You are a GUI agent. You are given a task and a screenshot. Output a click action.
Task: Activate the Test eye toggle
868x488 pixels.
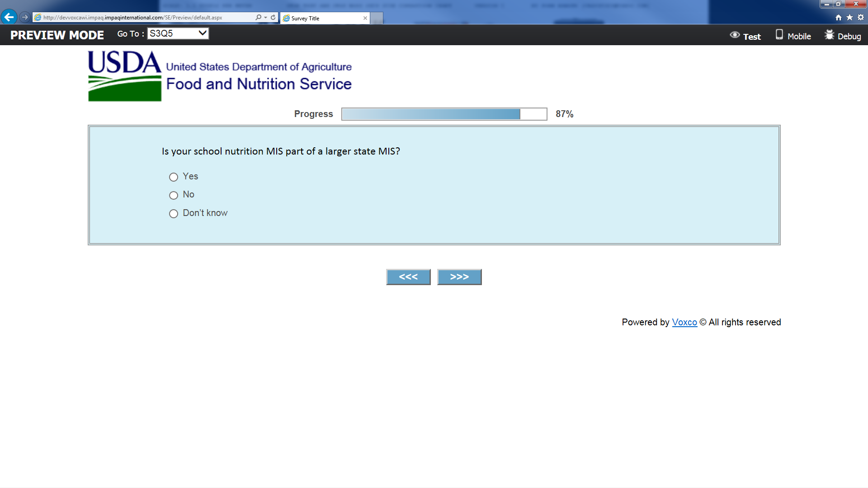[735, 35]
